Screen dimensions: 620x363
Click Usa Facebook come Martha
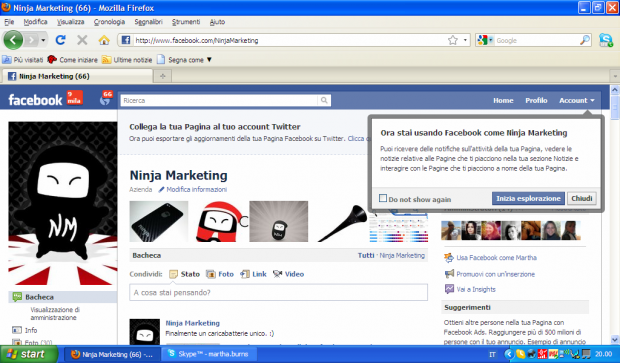[x=496, y=258]
